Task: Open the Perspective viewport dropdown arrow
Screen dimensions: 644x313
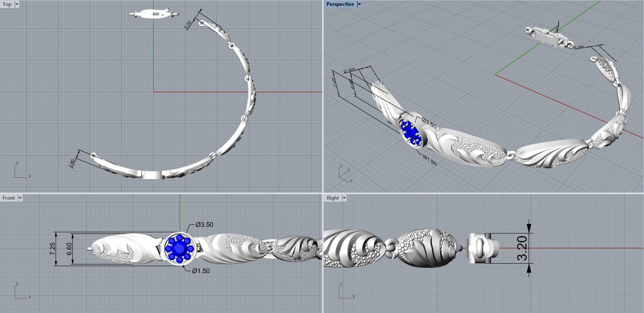Action: (359, 4)
